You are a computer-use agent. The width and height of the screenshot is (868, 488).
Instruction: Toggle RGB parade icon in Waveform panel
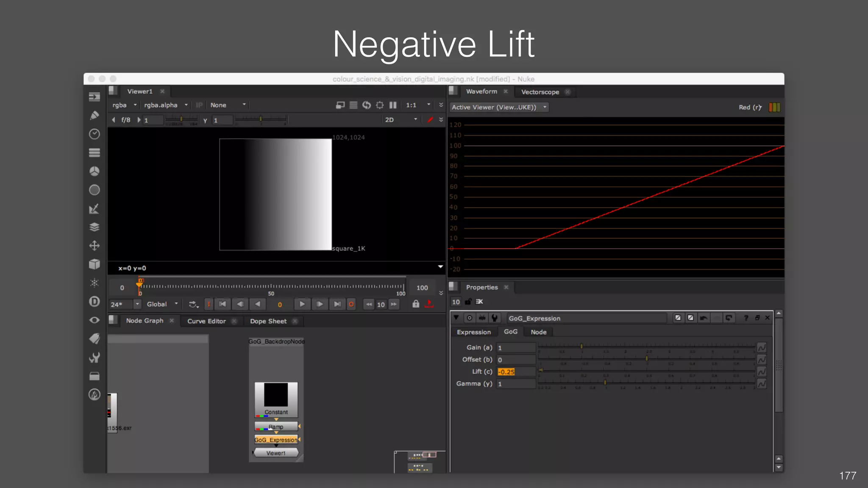pos(774,107)
